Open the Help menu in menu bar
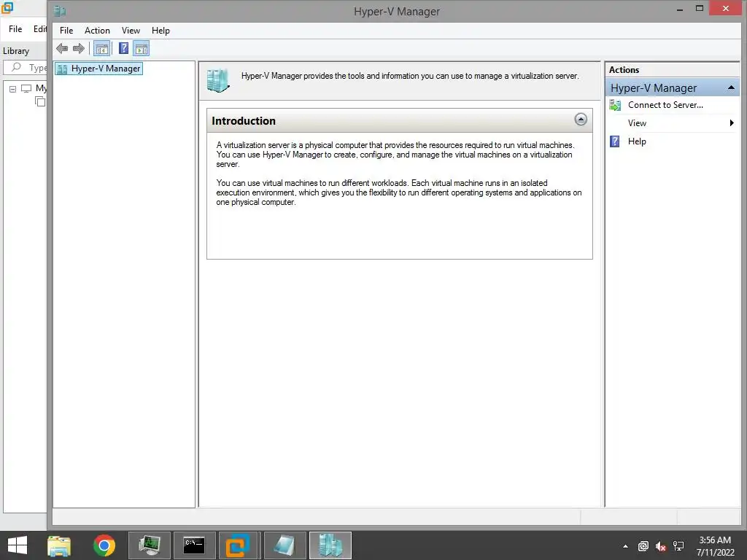Viewport: 747px width, 560px height. (160, 31)
